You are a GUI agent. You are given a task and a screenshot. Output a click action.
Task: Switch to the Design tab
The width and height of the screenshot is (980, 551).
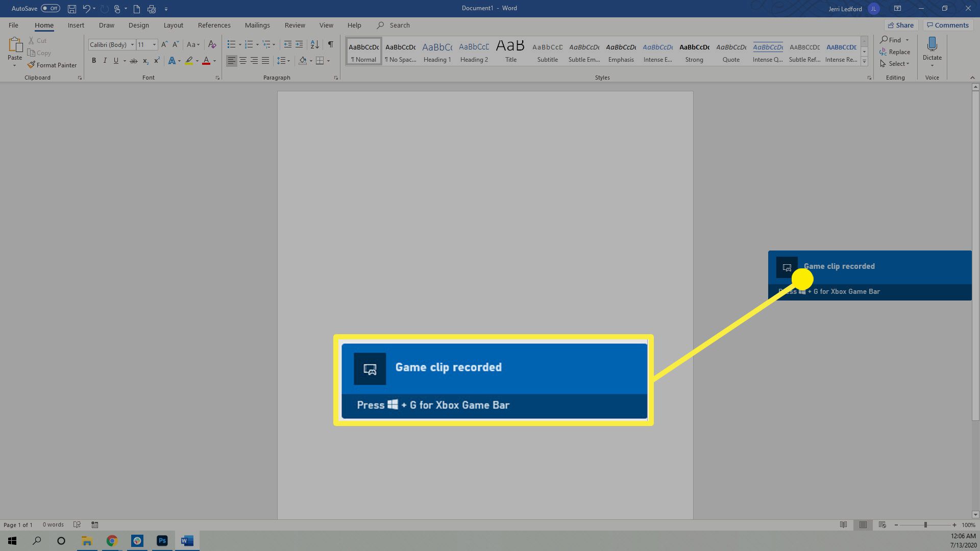tap(138, 25)
